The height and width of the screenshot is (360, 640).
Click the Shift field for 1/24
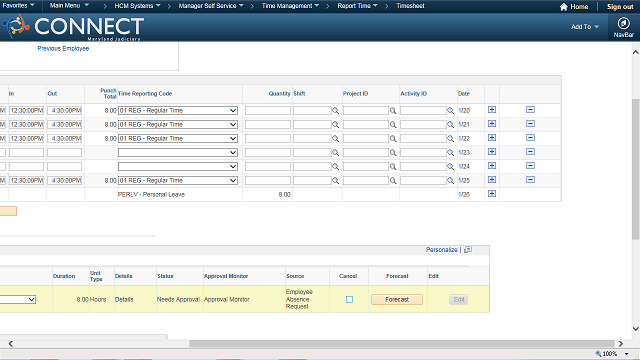click(x=312, y=167)
